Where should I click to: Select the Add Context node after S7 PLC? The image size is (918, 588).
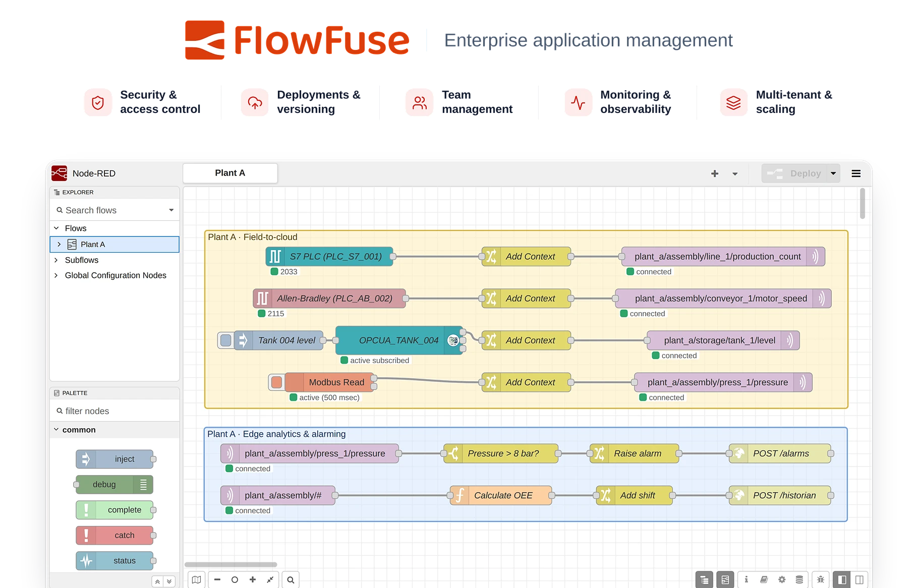[x=526, y=257]
